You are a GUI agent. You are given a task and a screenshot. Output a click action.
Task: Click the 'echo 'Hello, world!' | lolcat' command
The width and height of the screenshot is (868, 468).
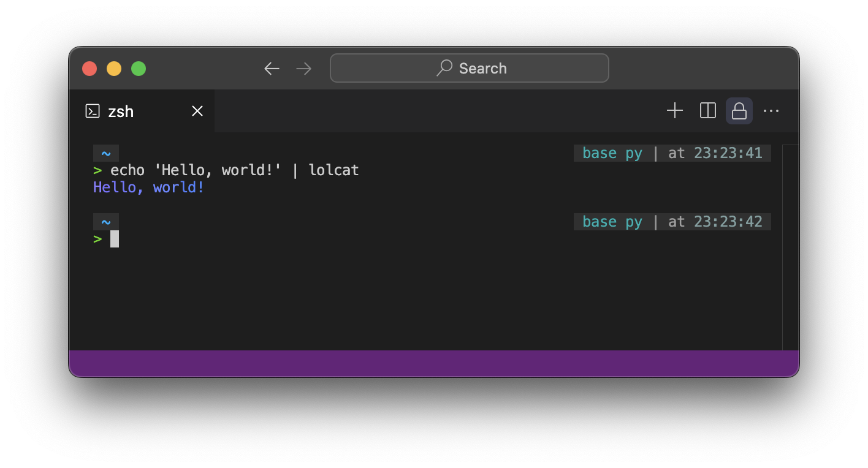(x=234, y=170)
